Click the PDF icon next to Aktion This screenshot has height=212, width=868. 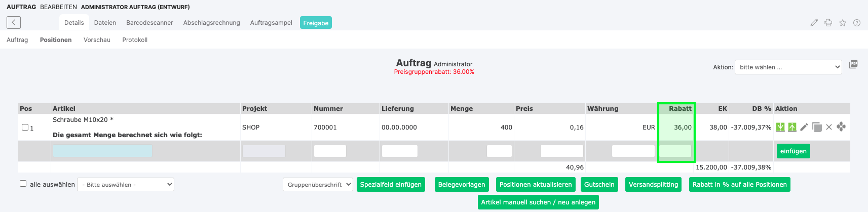853,64
